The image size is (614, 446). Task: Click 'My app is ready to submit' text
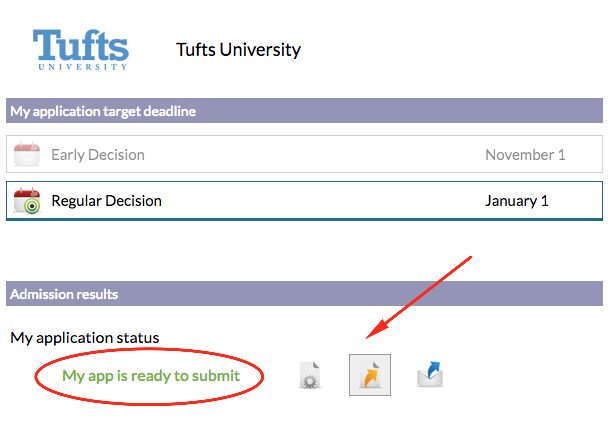[151, 376]
